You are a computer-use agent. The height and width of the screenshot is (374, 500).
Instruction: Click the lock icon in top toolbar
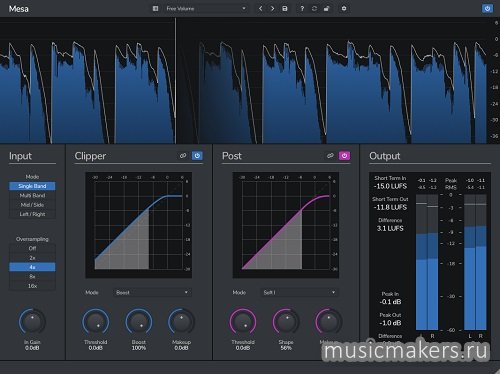pyautogui.click(x=326, y=9)
